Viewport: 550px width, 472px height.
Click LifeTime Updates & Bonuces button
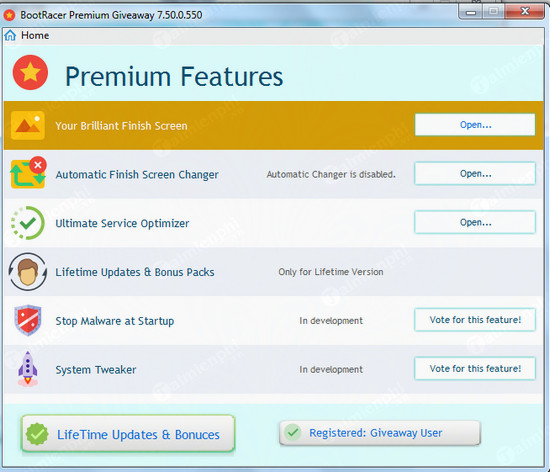click(128, 433)
